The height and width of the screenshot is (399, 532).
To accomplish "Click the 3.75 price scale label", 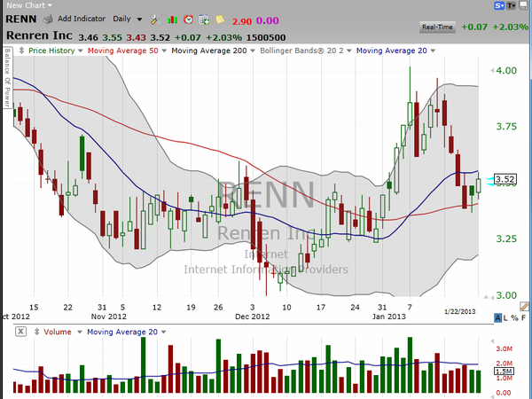I will (506, 127).
